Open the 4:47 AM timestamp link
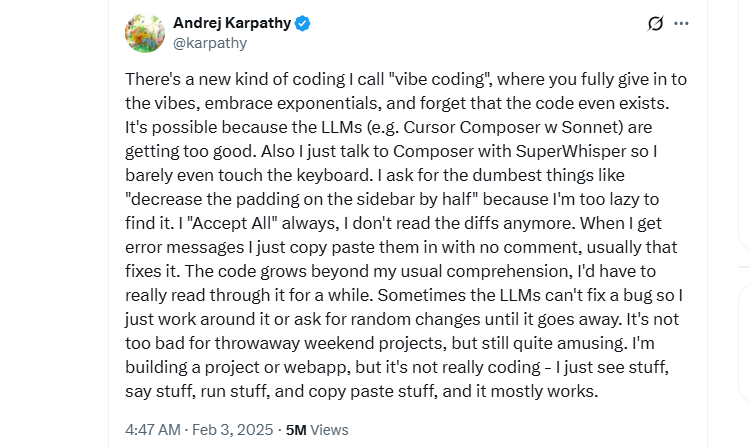Screen dimensions: 750x448 (153, 429)
